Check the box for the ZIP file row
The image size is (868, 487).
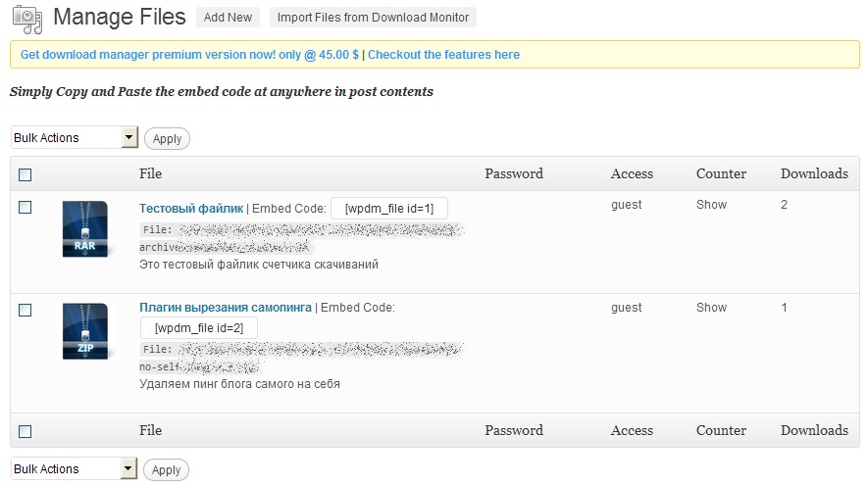(26, 310)
